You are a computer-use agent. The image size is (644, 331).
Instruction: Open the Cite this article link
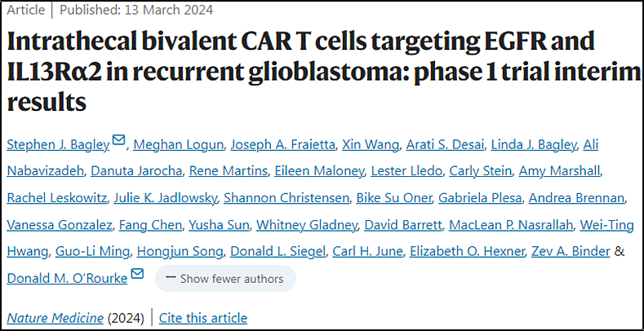[203, 318]
